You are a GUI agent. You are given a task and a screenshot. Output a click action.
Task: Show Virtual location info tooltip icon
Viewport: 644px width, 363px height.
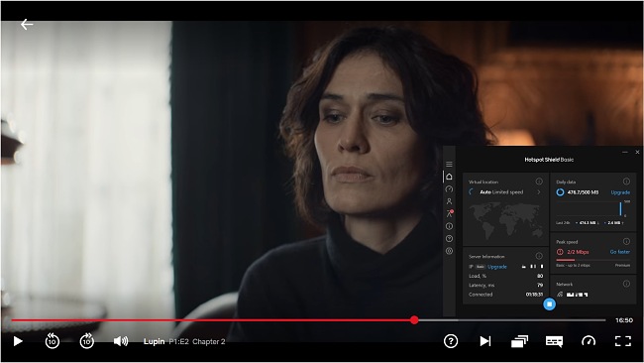tap(539, 181)
